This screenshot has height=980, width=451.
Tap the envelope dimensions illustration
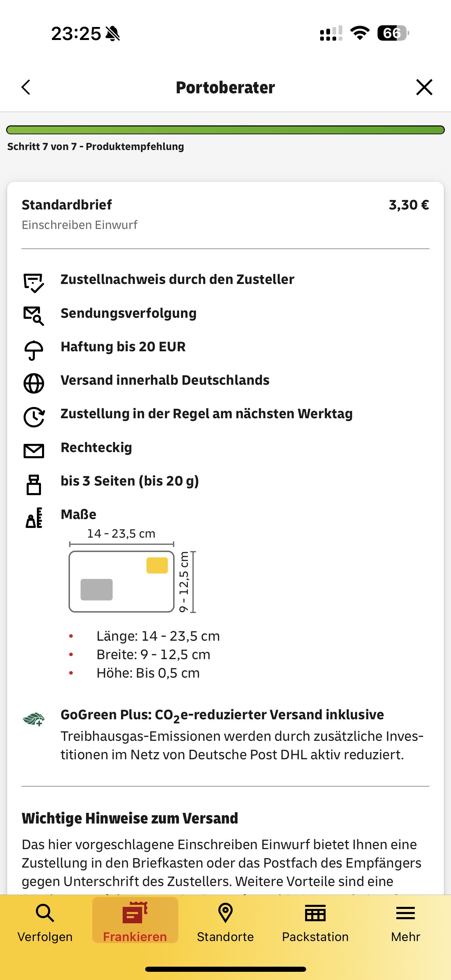(x=122, y=581)
